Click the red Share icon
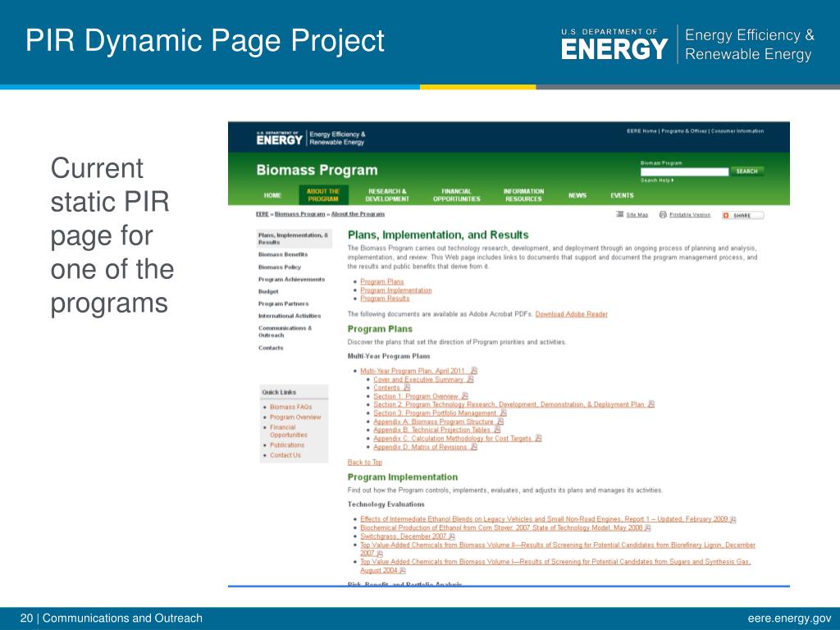840x630 pixels. pyautogui.click(x=726, y=216)
